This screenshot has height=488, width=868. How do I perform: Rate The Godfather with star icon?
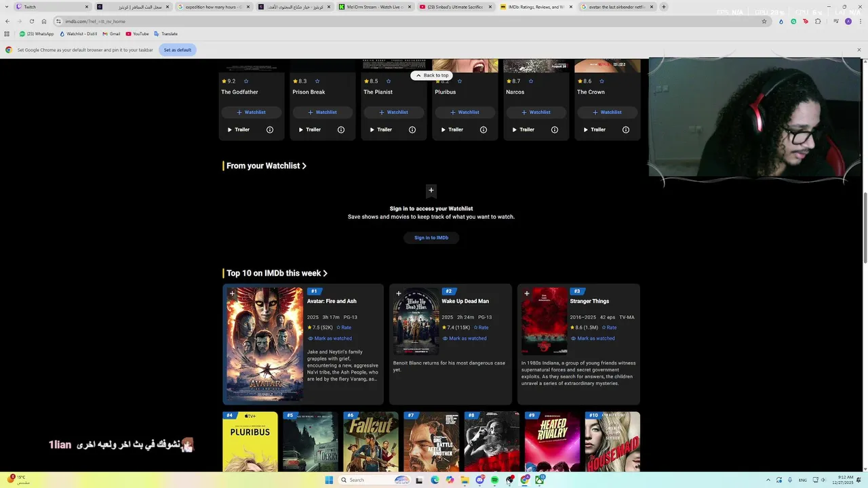click(x=245, y=81)
